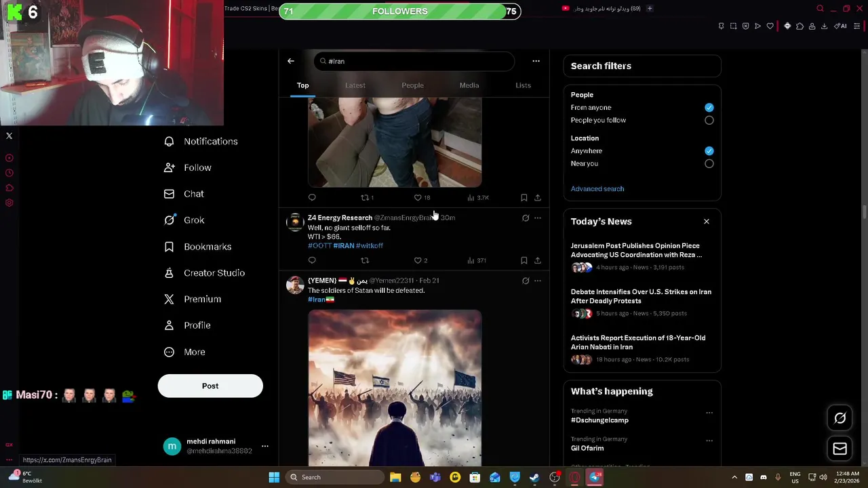Open the #Dschungelcamp trend three-dot menu

[x=709, y=413]
